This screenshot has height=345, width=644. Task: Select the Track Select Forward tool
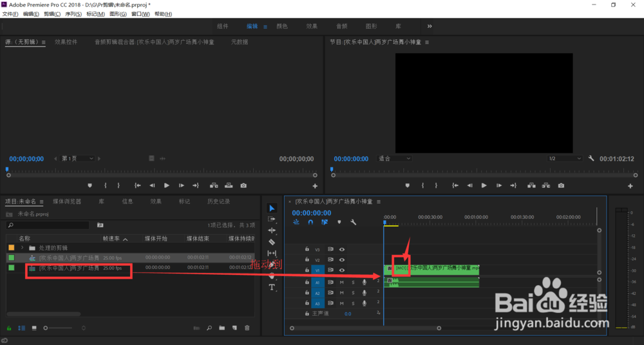tap(272, 219)
